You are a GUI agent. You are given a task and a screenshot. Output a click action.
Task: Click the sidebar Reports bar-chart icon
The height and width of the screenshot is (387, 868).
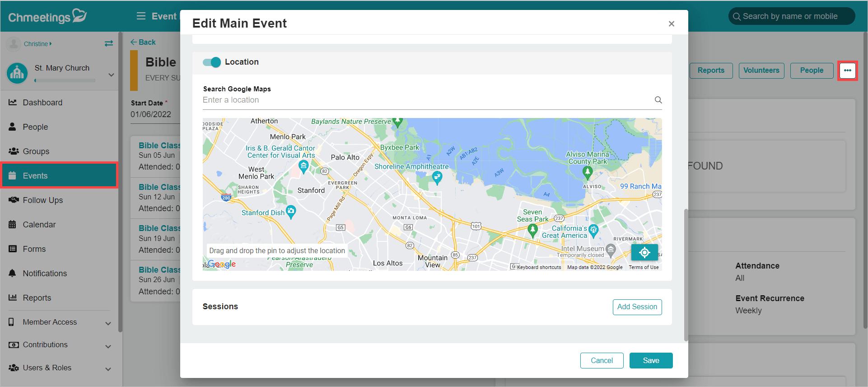[13, 297]
